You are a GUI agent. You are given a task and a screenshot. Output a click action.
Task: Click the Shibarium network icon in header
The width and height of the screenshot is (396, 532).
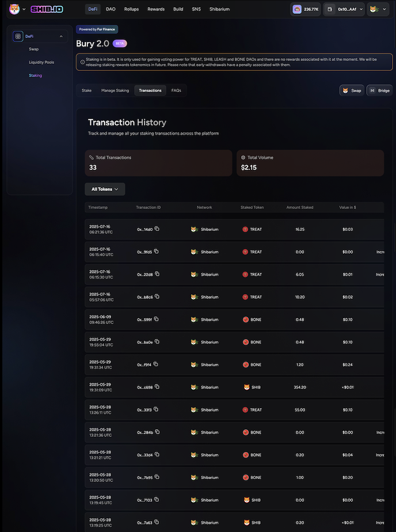click(x=374, y=9)
